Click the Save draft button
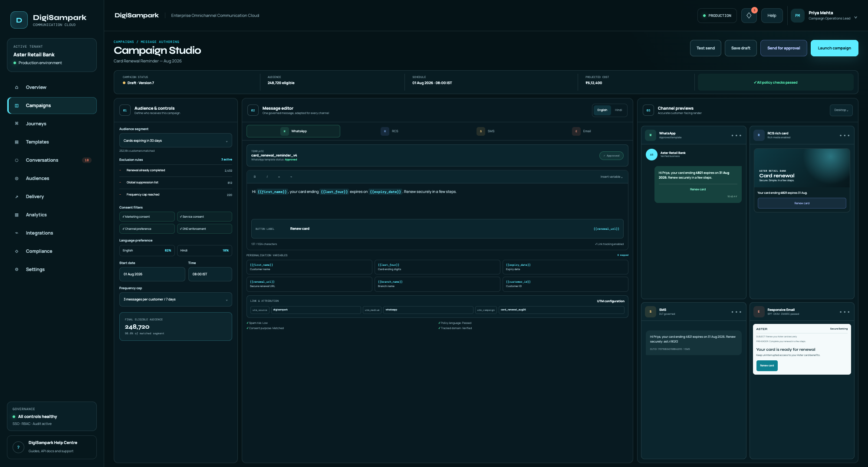Screen dimensions: 868x467 740,48
